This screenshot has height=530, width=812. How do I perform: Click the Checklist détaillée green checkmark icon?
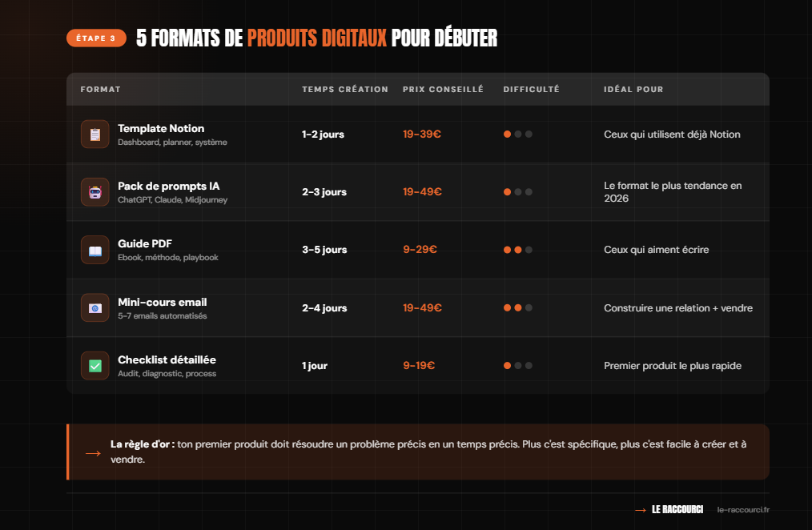(x=94, y=366)
